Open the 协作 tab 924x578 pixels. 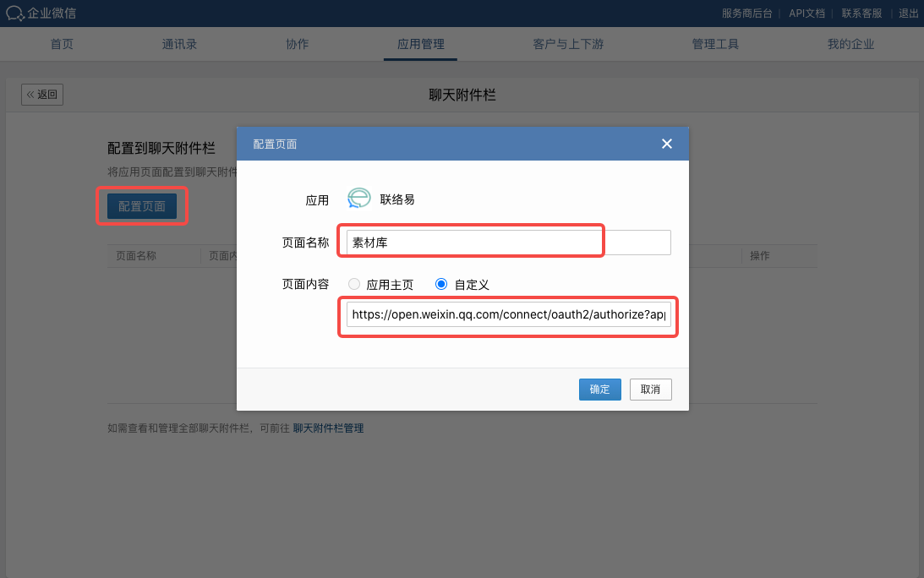[297, 44]
